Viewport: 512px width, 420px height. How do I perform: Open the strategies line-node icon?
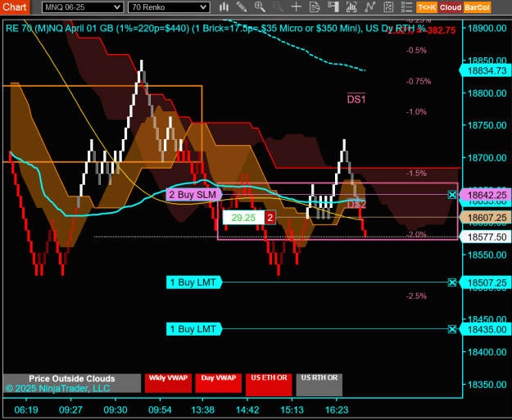pos(370,7)
